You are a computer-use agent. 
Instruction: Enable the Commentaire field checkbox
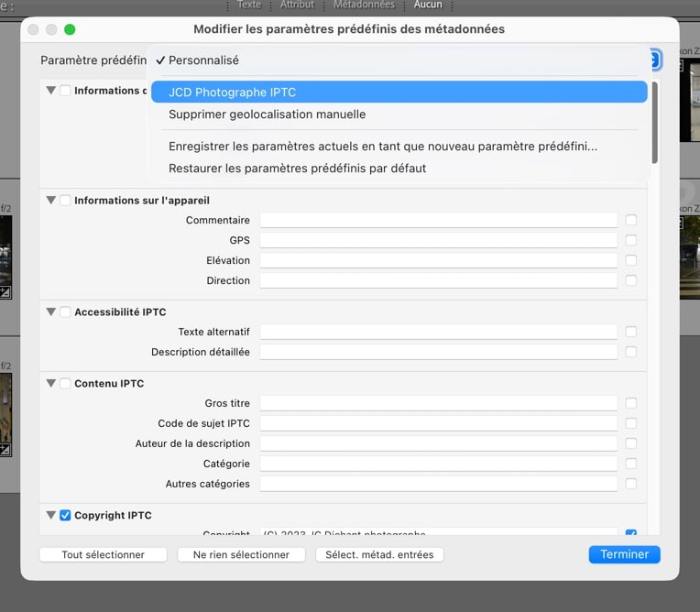tap(630, 220)
